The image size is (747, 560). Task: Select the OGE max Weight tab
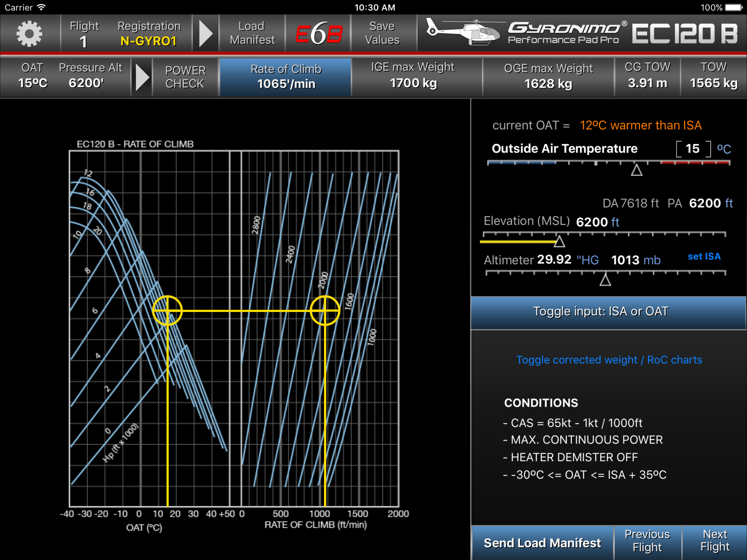tap(548, 77)
